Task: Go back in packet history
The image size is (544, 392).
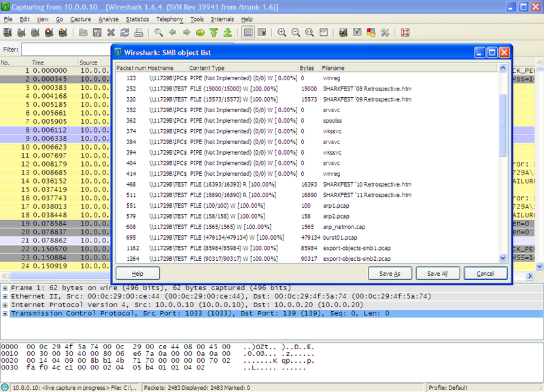Action: [x=173, y=33]
